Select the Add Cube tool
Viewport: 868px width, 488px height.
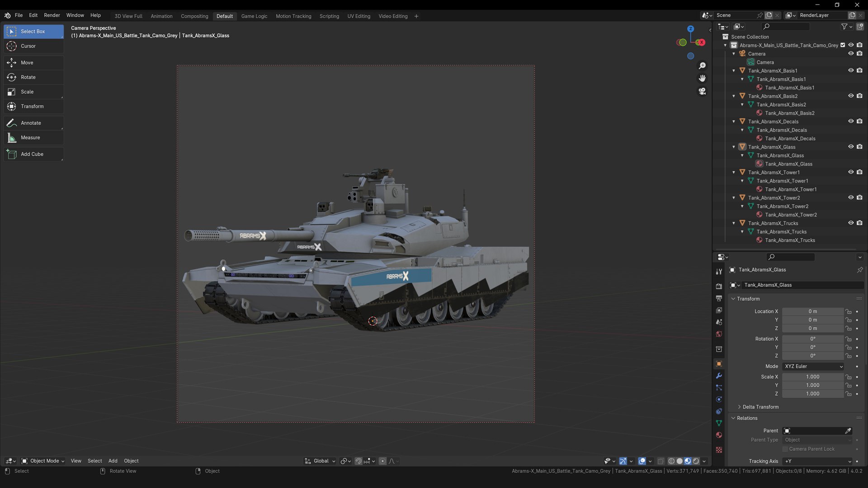(x=33, y=154)
